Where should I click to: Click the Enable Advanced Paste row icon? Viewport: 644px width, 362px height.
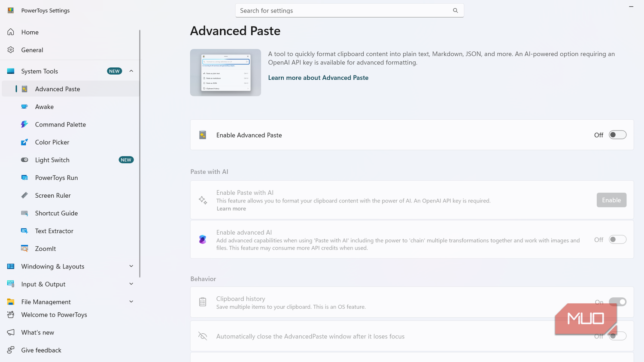(x=203, y=135)
